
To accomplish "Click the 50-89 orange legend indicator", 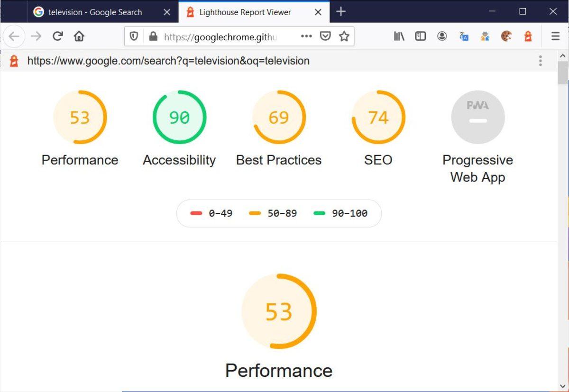I will (x=255, y=213).
